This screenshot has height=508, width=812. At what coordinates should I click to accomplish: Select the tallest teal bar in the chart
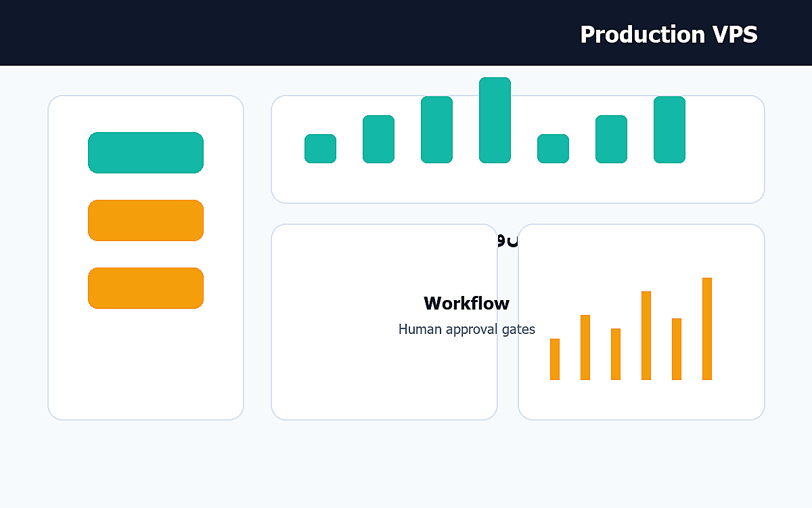(495, 120)
